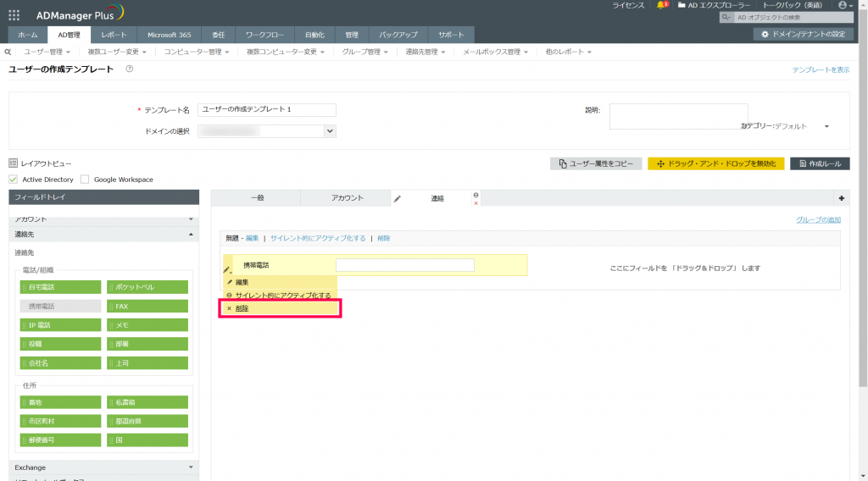Enable the Active Directory checkbox

click(x=14, y=180)
